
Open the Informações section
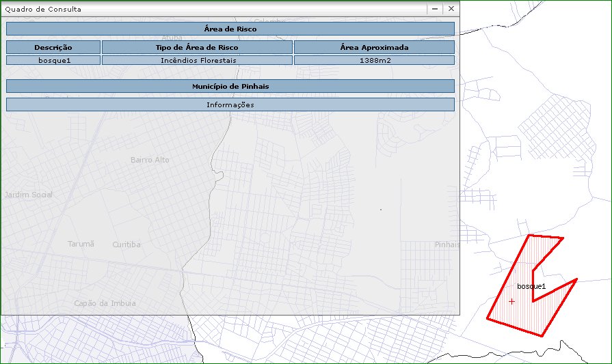pyautogui.click(x=230, y=104)
